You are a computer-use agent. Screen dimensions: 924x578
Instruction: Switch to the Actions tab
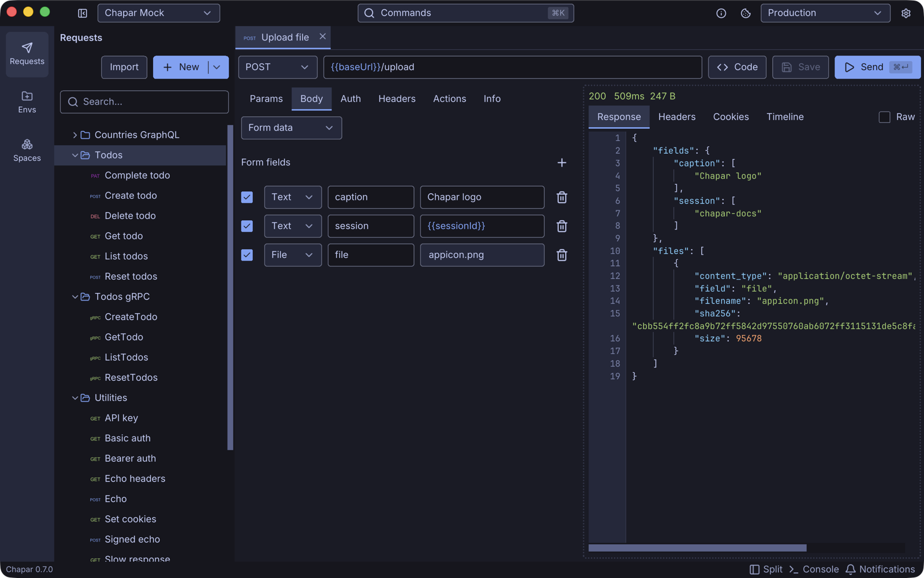click(x=449, y=99)
